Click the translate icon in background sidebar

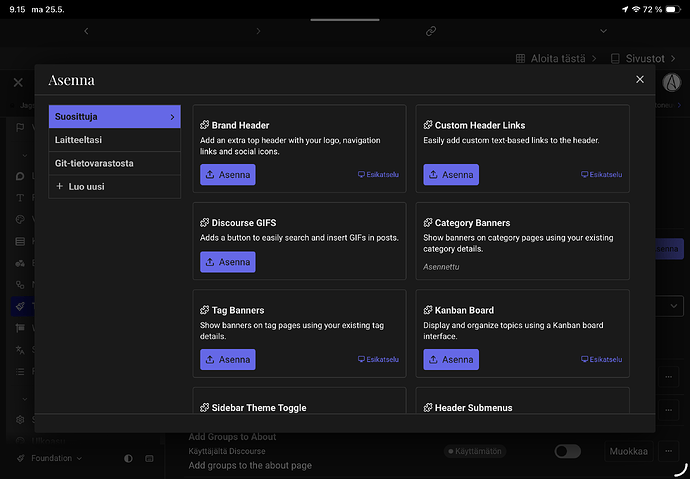point(20,350)
